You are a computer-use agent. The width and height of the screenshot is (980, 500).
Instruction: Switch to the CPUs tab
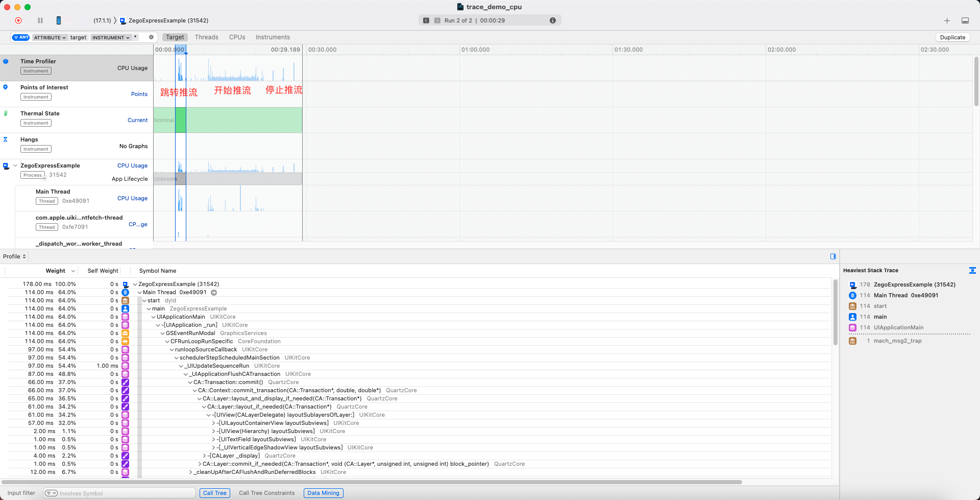pyautogui.click(x=237, y=37)
